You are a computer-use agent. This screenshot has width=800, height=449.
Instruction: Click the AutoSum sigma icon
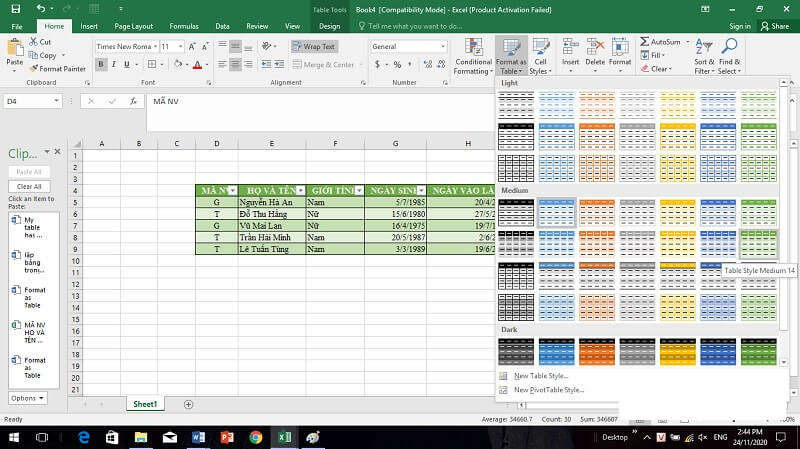click(x=645, y=42)
